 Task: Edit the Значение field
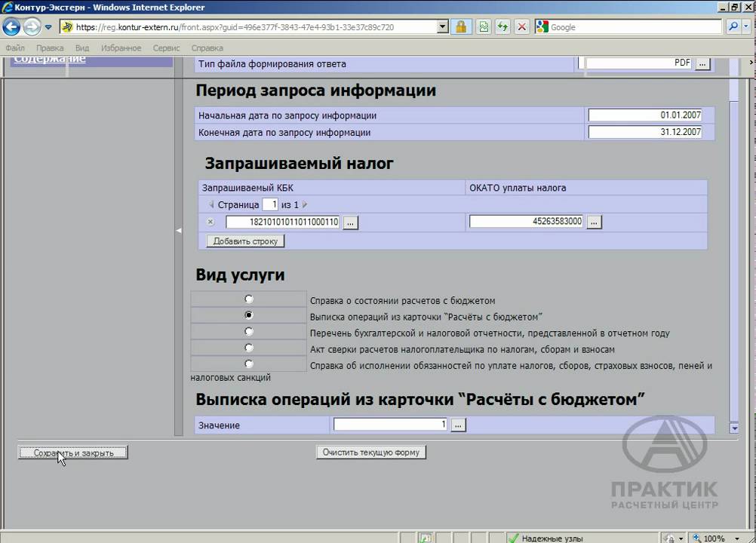coord(391,425)
